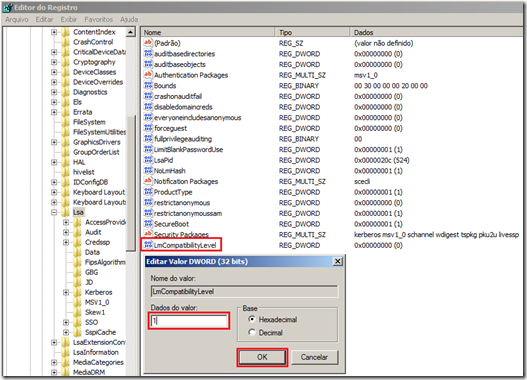Click the tree pane vertical scrollbar thumb

click(130, 183)
